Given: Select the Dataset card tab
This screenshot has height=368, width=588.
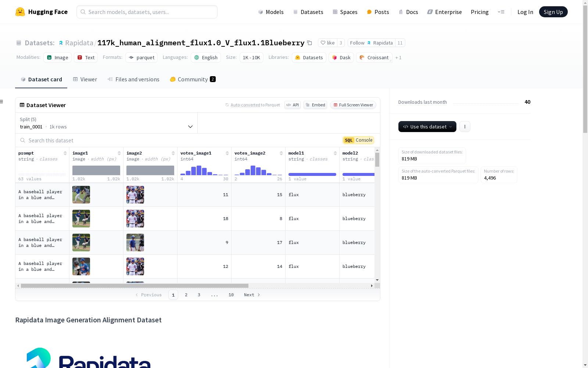Looking at the screenshot, I should 41,79.
